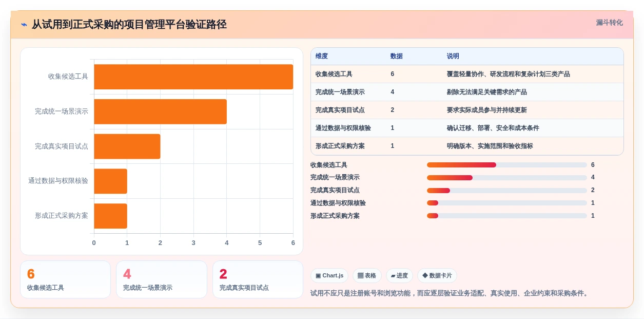644x319 pixels.
Task: Click the 漏斗转化 tag in header
Action: [609, 23]
